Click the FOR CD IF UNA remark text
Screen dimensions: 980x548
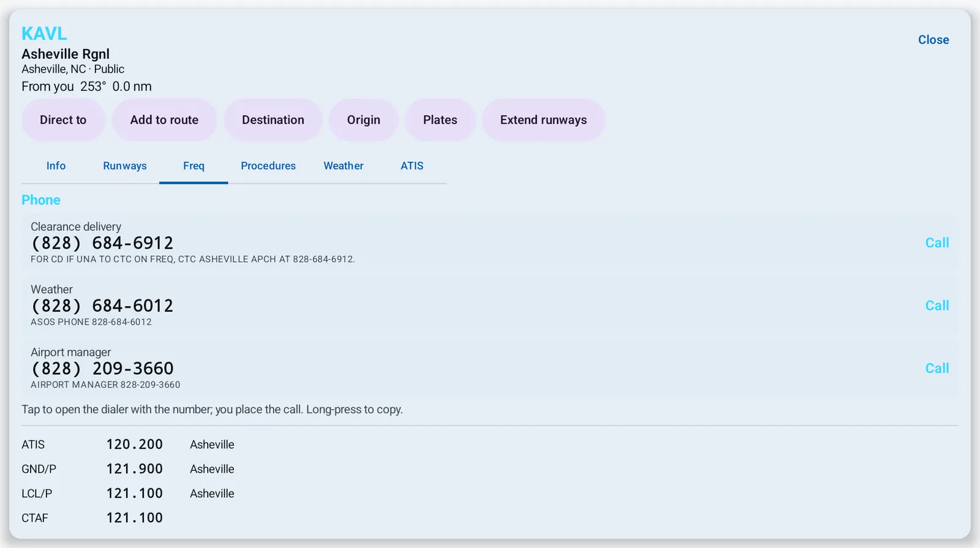[x=193, y=260]
